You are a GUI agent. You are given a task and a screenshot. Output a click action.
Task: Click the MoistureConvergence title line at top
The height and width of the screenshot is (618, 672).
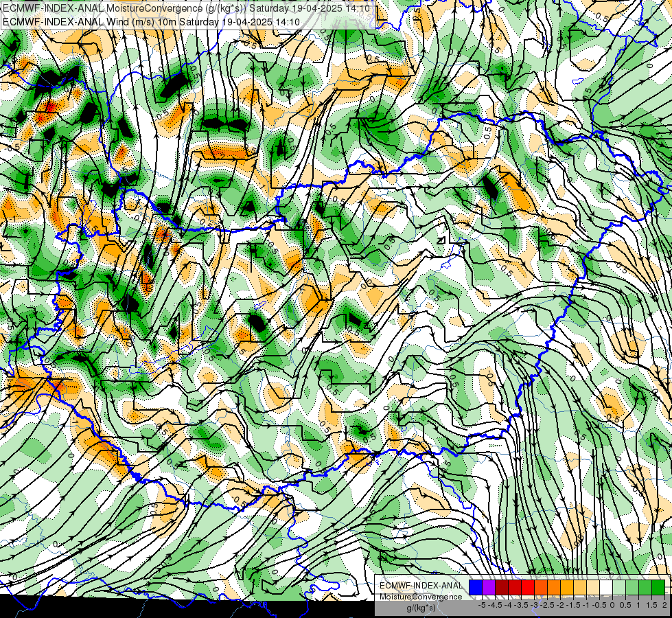point(187,8)
